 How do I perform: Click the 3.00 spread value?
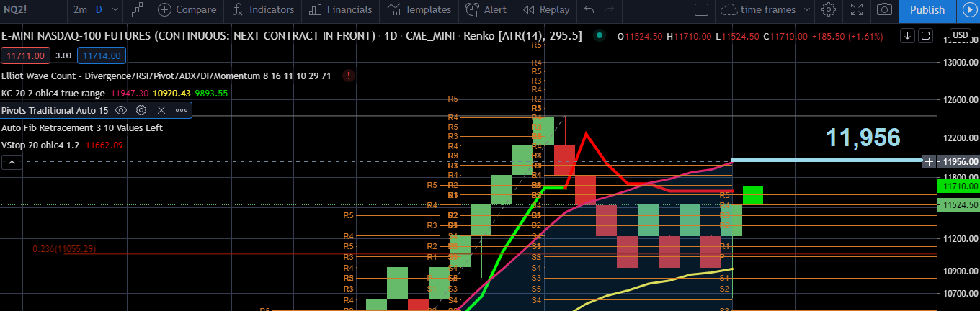tap(63, 55)
